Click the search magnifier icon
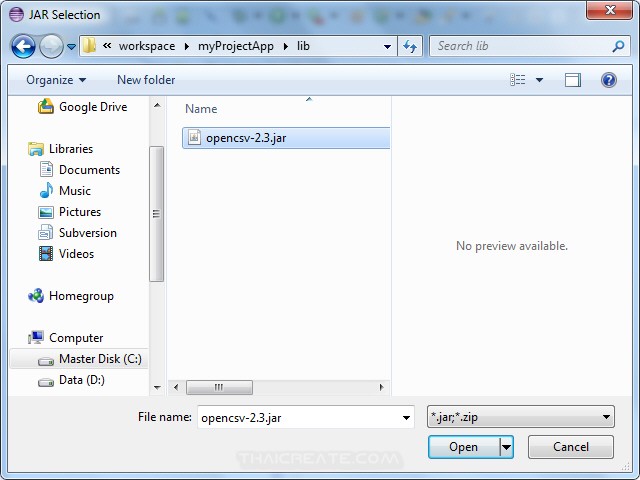640x480 pixels. (618, 46)
